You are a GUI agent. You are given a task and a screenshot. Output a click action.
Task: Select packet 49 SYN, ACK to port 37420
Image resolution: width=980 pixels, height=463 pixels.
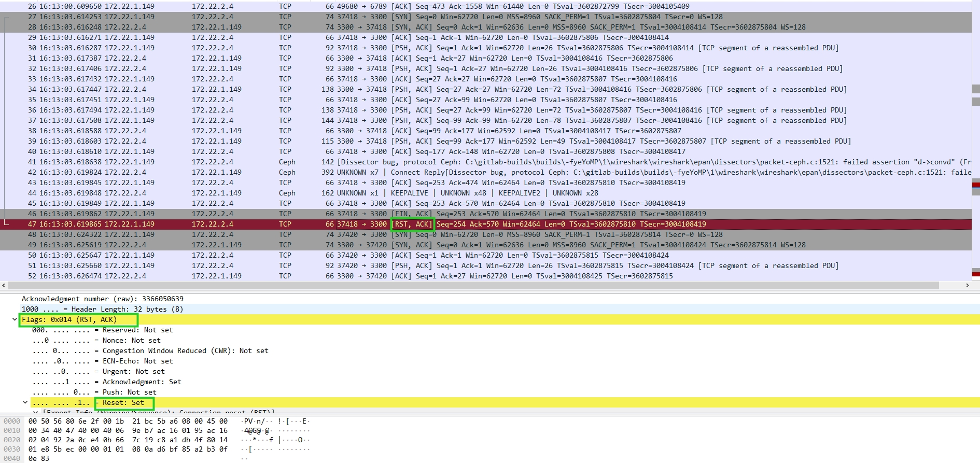click(486, 245)
